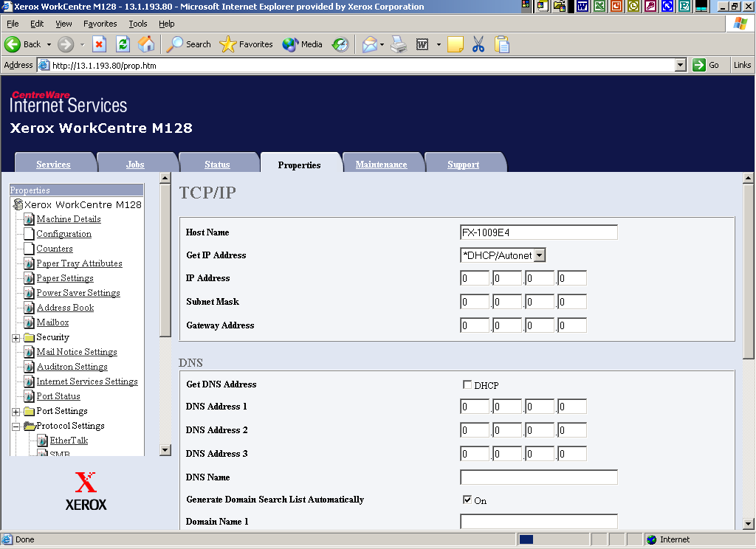Open the Paper Tray Attributes link
This screenshot has height=549, width=756.
click(x=79, y=263)
